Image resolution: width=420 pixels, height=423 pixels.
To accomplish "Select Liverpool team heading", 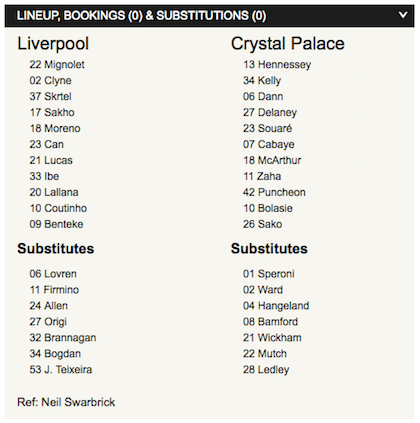I will [x=53, y=44].
